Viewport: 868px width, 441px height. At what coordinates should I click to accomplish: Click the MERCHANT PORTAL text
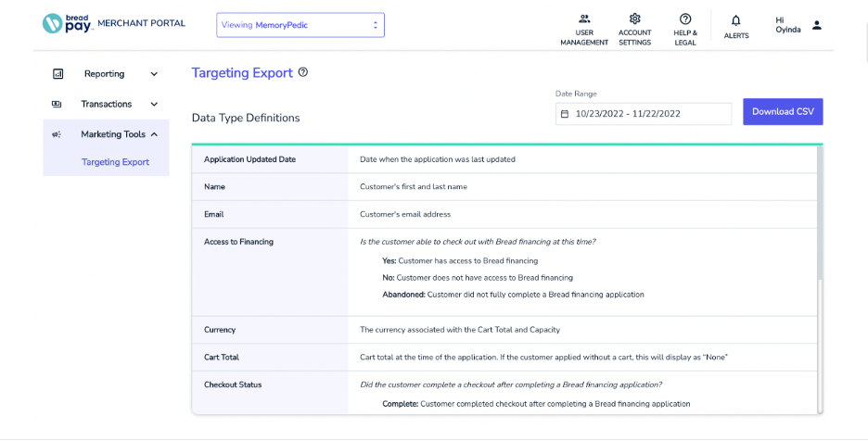[x=142, y=23]
